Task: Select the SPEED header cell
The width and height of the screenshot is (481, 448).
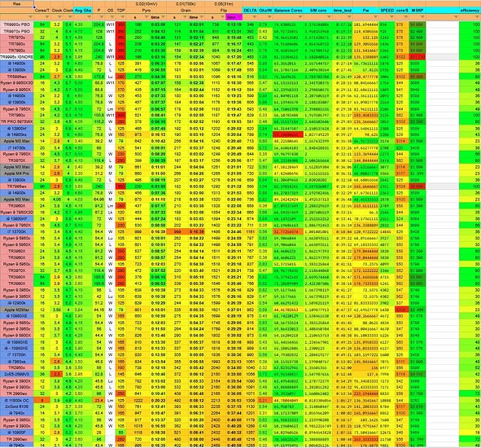Action: (x=387, y=11)
